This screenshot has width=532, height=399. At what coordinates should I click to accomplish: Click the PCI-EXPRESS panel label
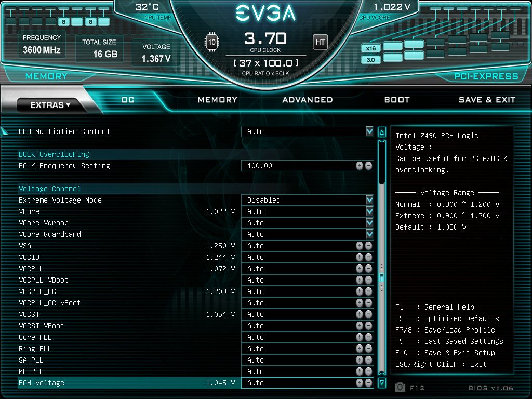pos(486,76)
